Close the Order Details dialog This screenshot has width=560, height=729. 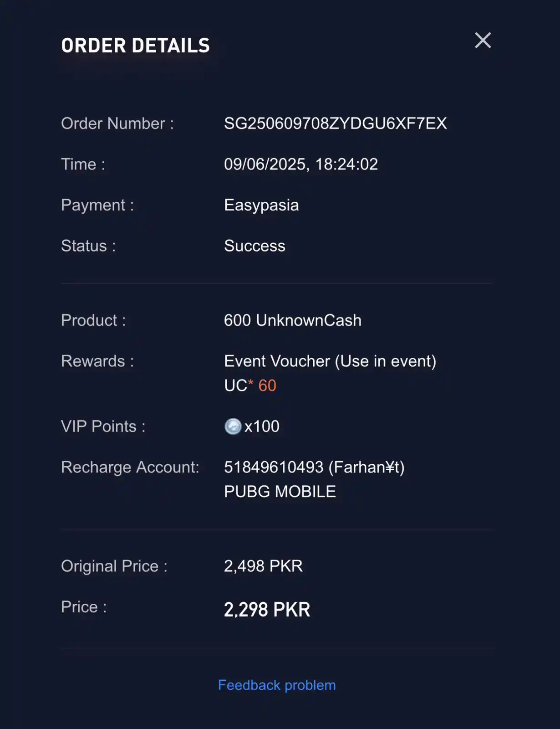(483, 40)
